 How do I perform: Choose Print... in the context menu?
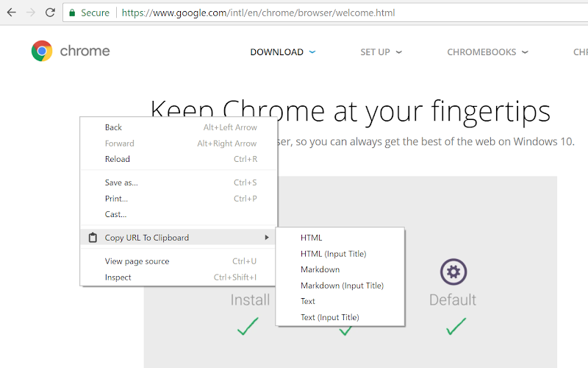coord(179,199)
